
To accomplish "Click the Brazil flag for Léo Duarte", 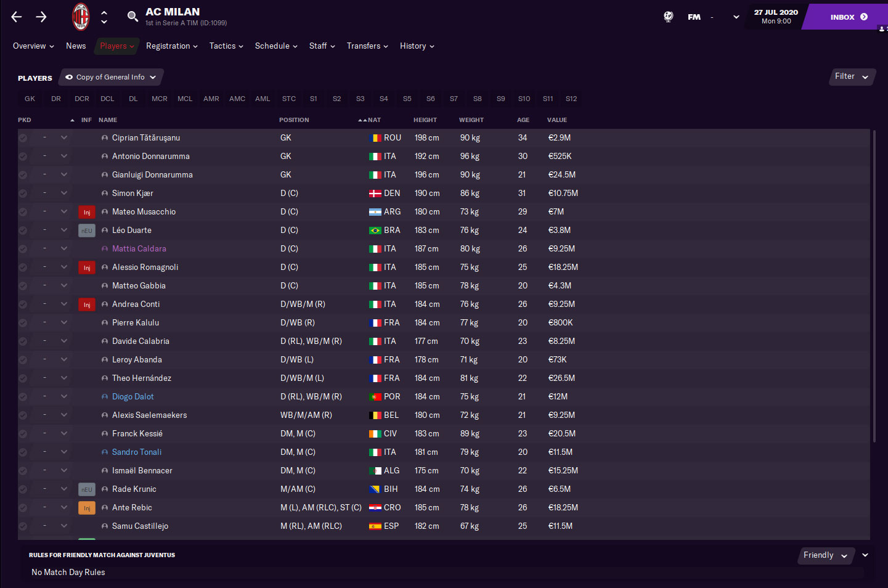I will tap(375, 231).
